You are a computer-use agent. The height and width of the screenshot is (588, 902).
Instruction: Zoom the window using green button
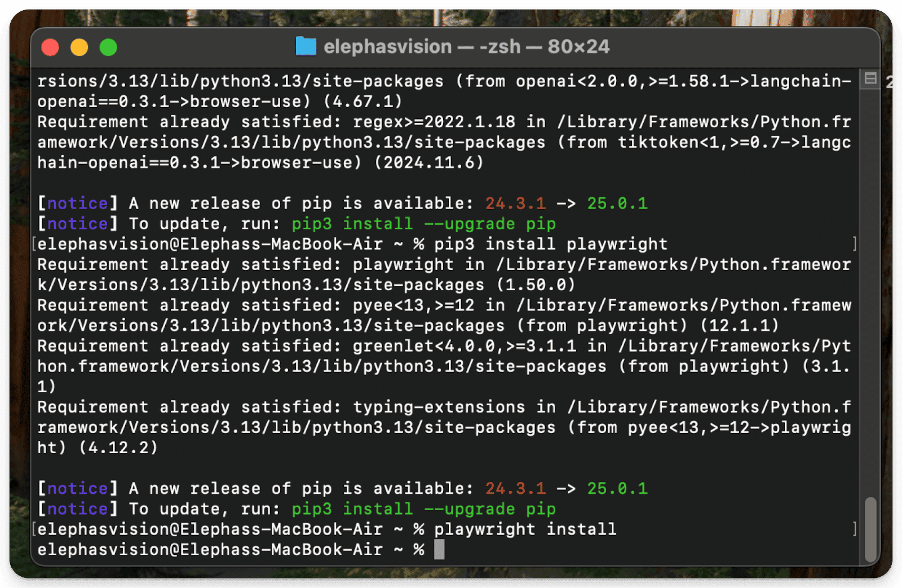108,47
